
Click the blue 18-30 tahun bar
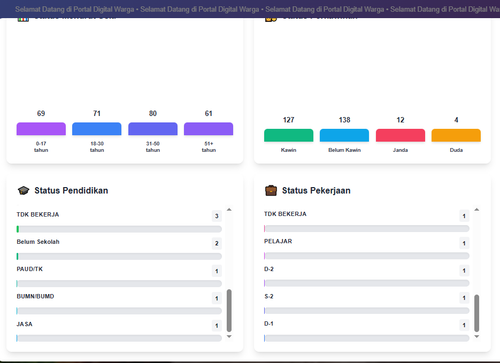[97, 129]
